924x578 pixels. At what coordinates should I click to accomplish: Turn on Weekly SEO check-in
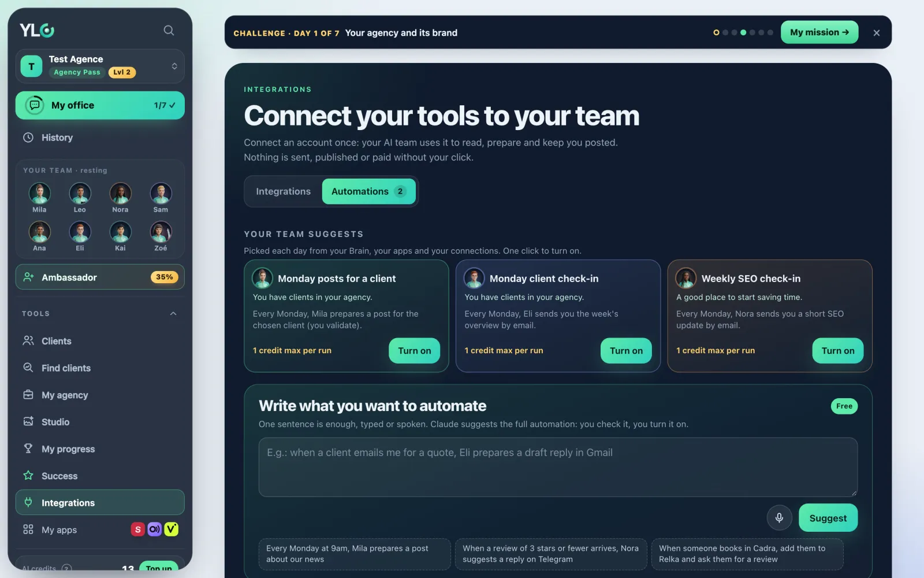coord(837,351)
